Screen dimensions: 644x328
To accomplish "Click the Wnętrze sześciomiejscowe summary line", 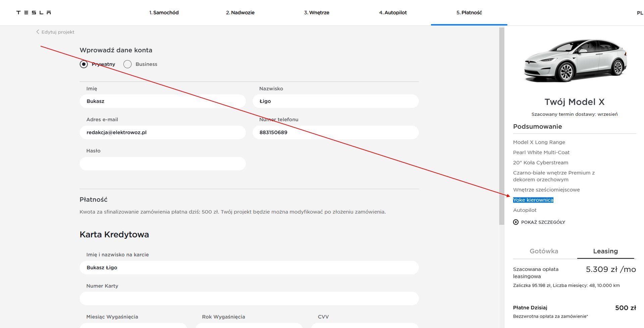I will (546, 190).
